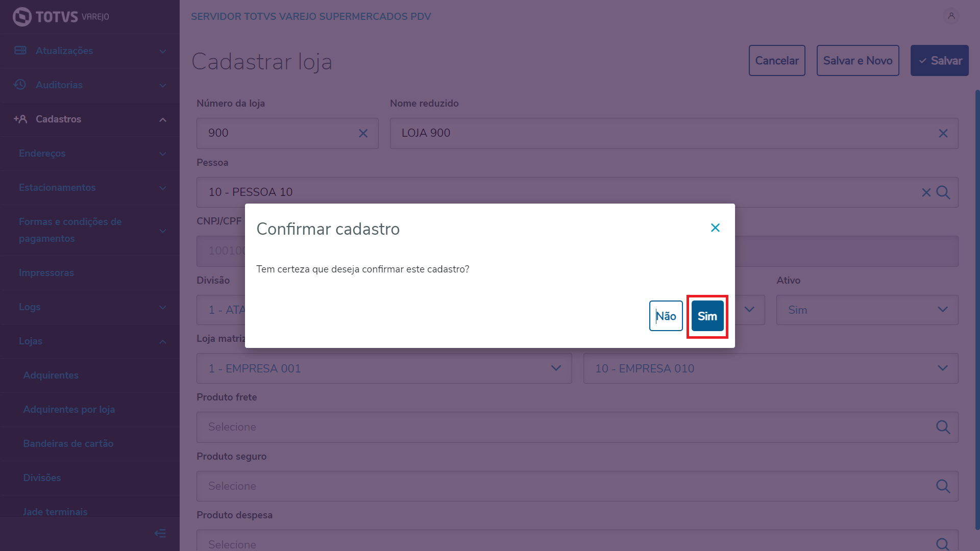Open the Produto frete search icon
980x551 pixels.
coord(943,427)
